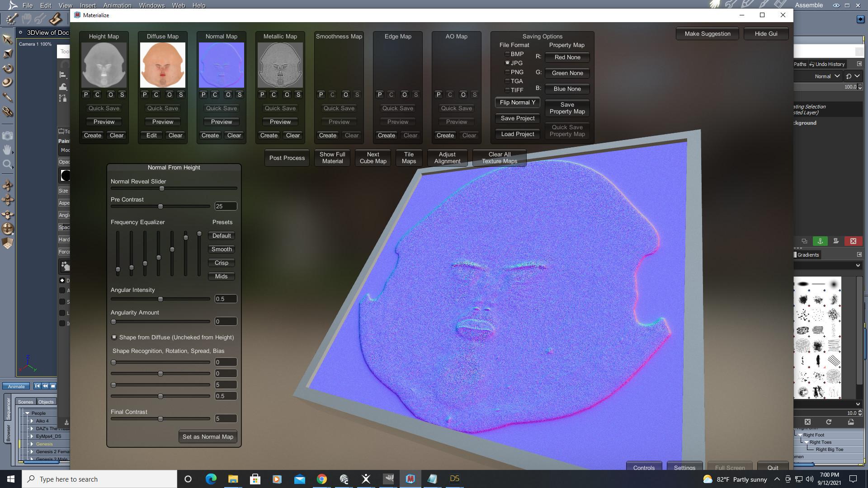Adjust the Angular Intensity slider
The width and height of the screenshot is (868, 488).
pos(160,299)
